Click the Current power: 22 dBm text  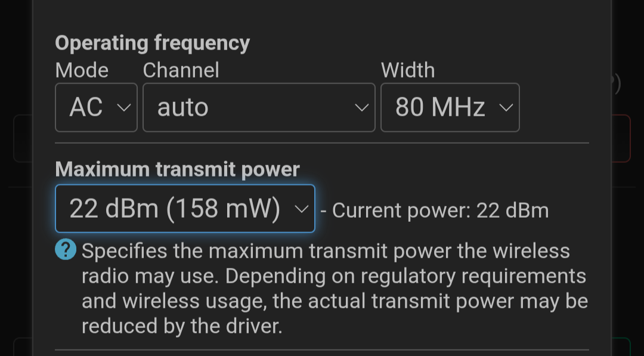pos(440,210)
